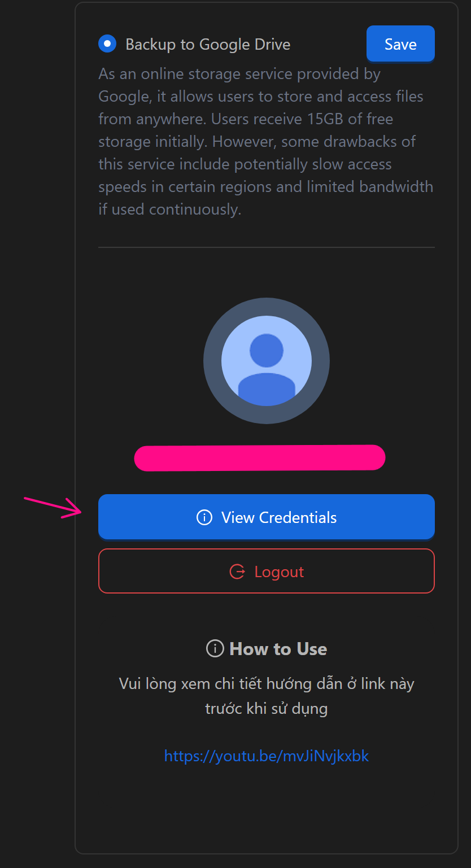Click the gray outer ring of the avatar
This screenshot has height=868, width=471.
coord(211,361)
